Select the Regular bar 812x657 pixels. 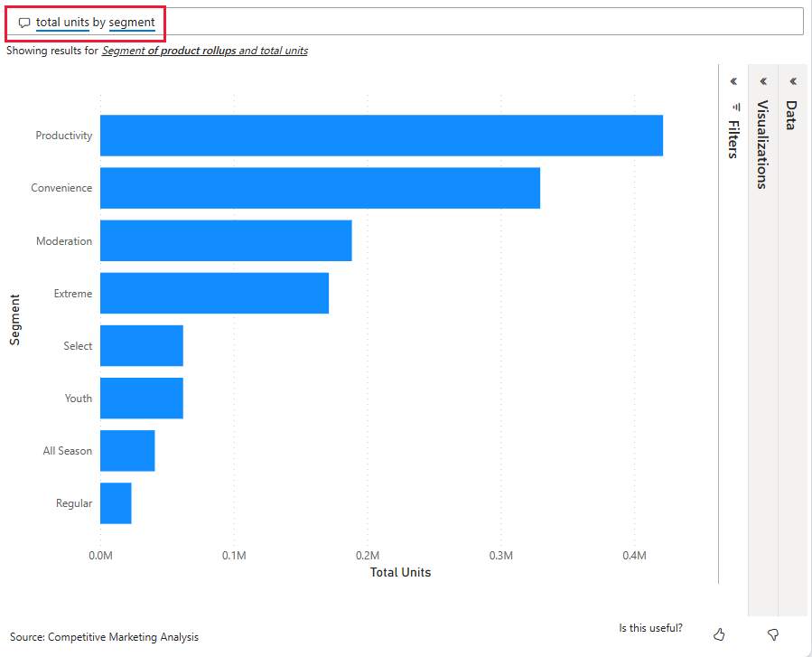(x=116, y=503)
